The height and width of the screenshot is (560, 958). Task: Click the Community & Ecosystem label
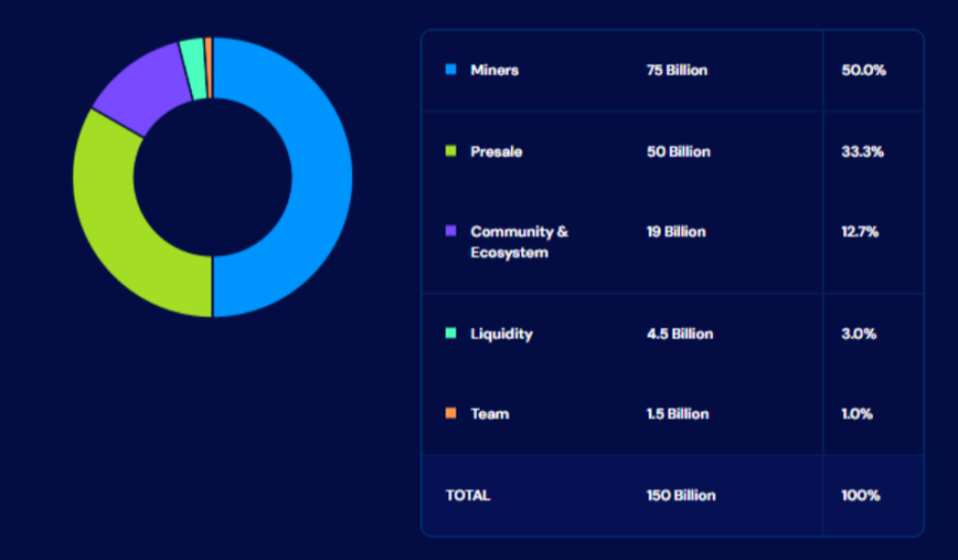coord(517,241)
